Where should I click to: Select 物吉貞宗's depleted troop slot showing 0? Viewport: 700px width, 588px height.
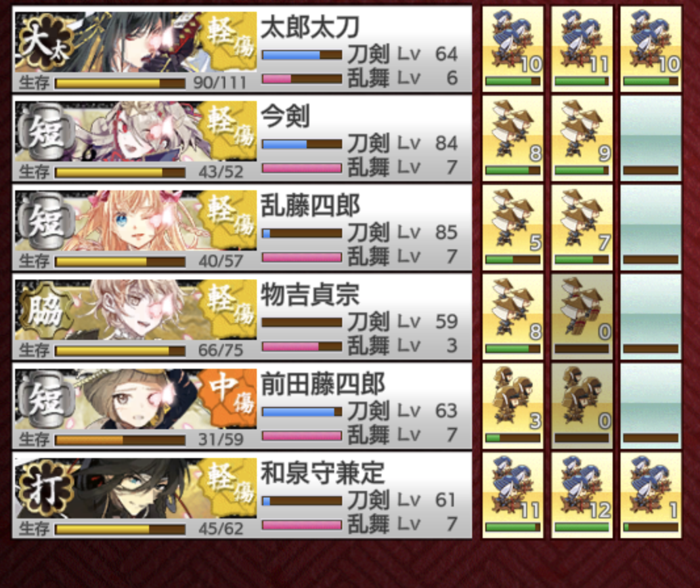tap(582, 317)
